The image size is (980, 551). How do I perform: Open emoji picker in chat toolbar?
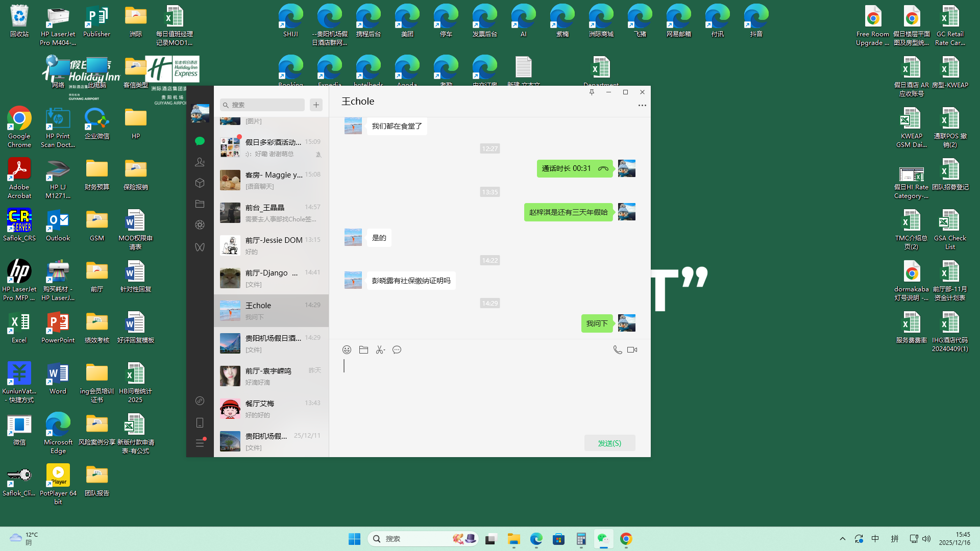[347, 350]
